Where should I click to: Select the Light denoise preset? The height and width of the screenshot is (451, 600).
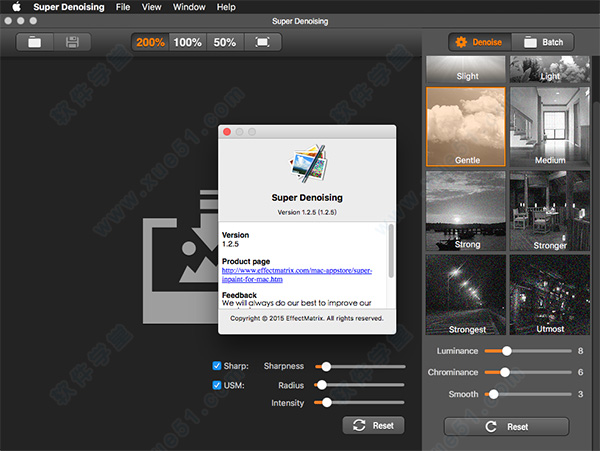550,69
